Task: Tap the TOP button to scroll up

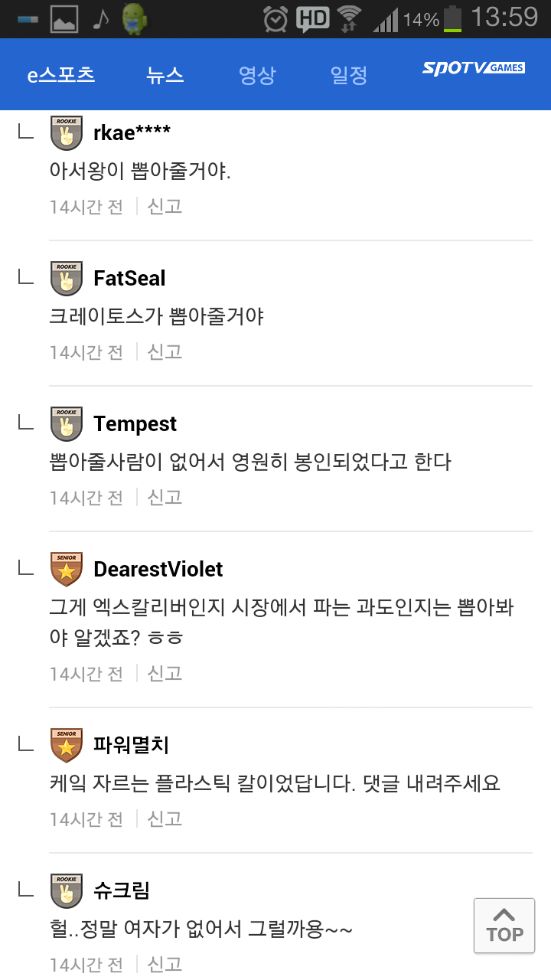Action: tap(504, 926)
